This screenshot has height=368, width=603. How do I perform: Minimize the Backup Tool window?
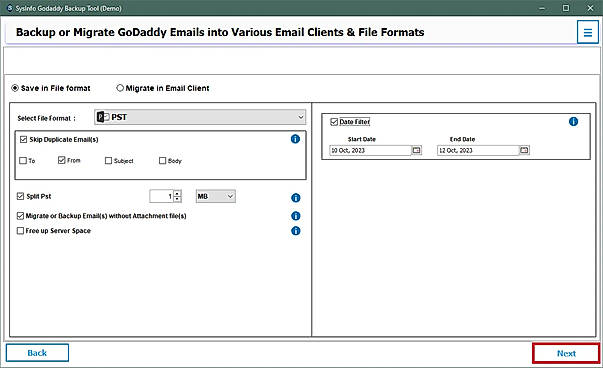pyautogui.click(x=542, y=8)
